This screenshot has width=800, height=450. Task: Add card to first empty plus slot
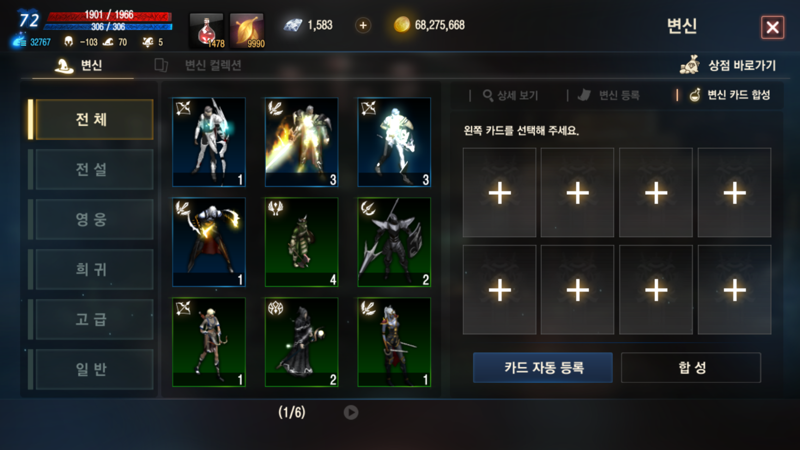pyautogui.click(x=499, y=193)
